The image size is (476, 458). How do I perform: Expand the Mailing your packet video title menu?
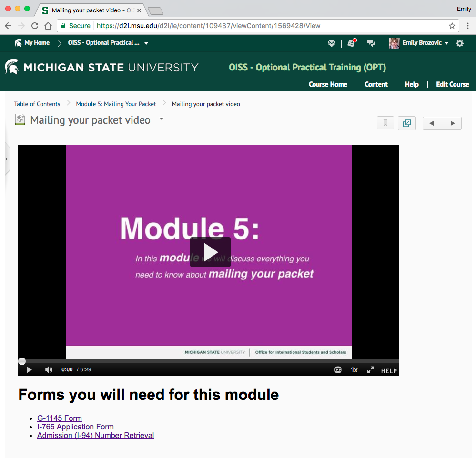162,119
